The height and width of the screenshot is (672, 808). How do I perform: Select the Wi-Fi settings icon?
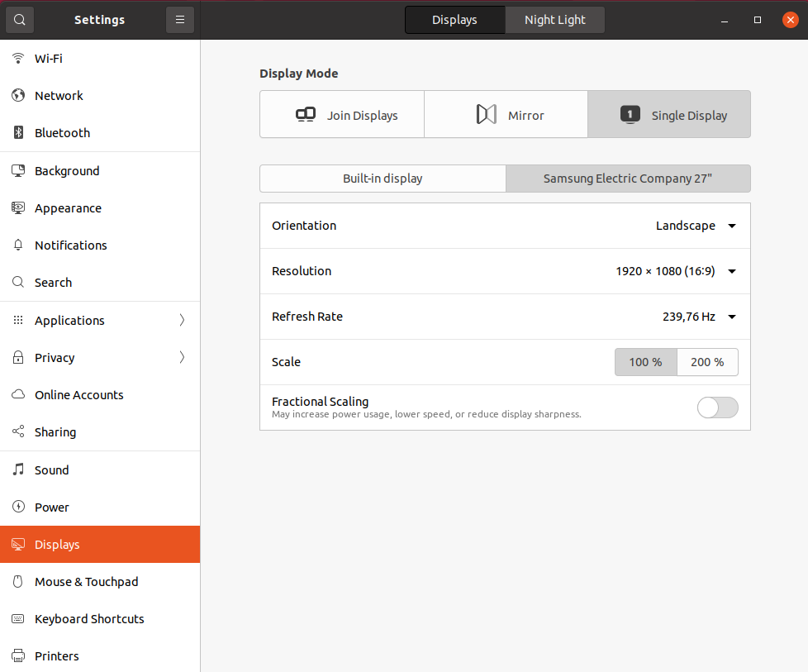pyautogui.click(x=17, y=58)
